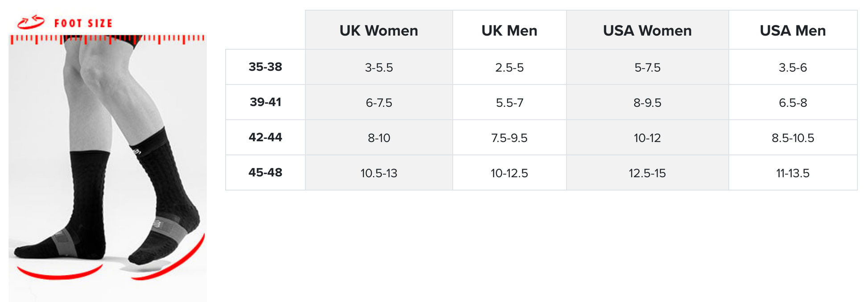This screenshot has width=868, height=302.
Task: Click the UK Men 7.5-9.5 cell
Action: click(509, 138)
